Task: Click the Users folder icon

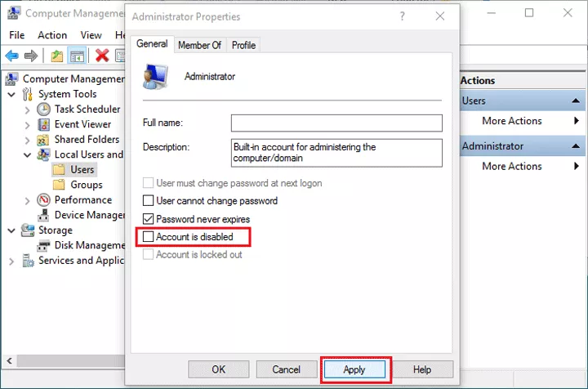Action: tap(59, 170)
